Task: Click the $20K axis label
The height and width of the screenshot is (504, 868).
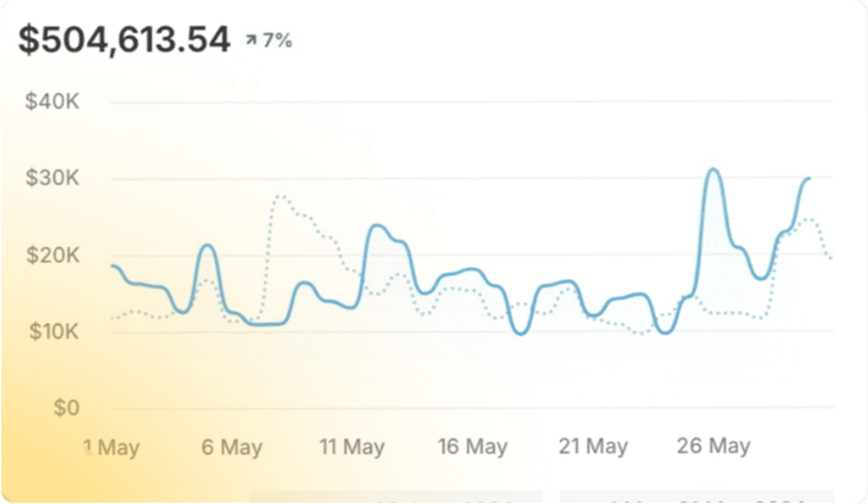Action: click(x=52, y=256)
